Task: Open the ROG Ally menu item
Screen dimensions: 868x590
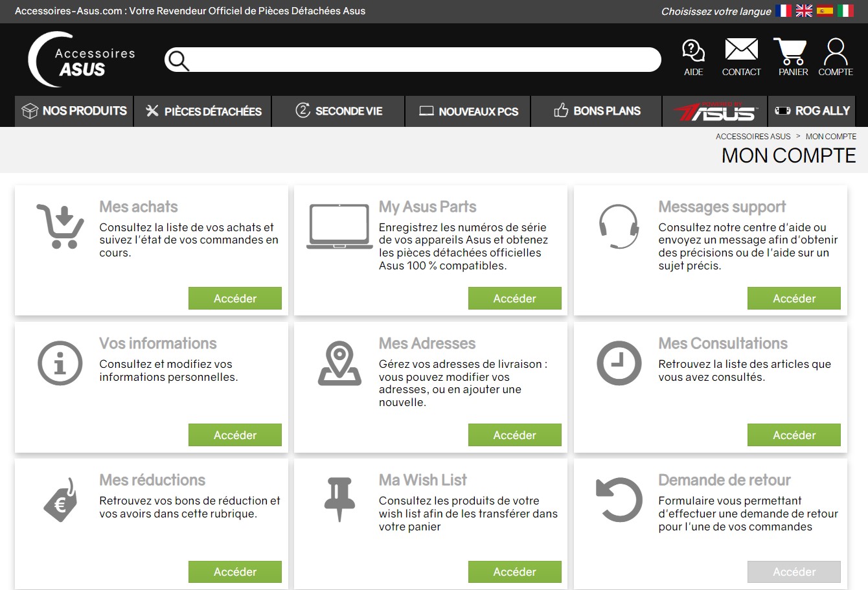Action: (x=812, y=111)
